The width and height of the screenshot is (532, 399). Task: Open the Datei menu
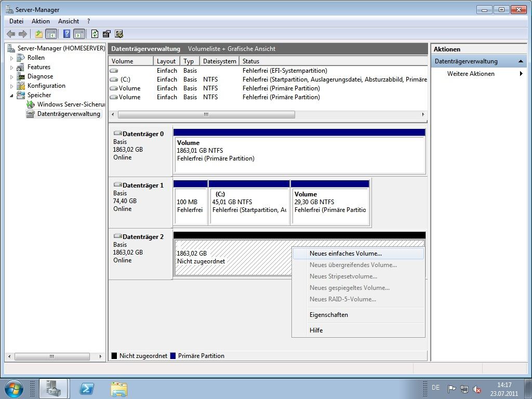tap(16, 21)
